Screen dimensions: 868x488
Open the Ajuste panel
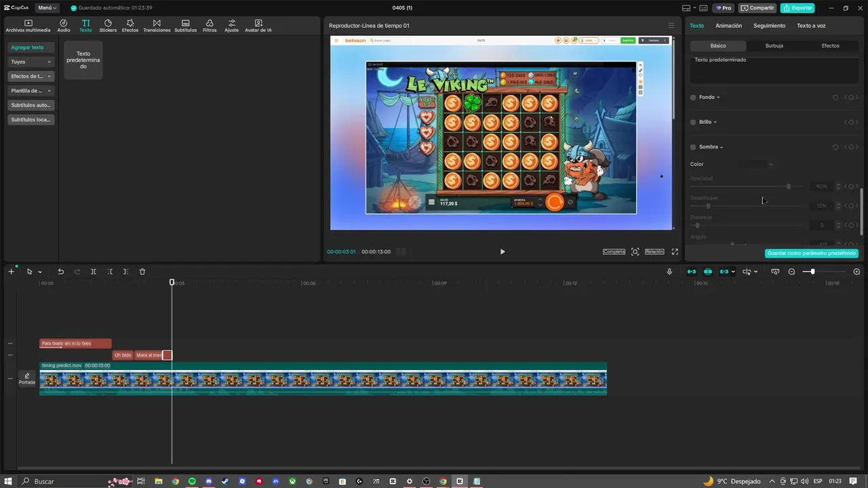[x=232, y=26]
